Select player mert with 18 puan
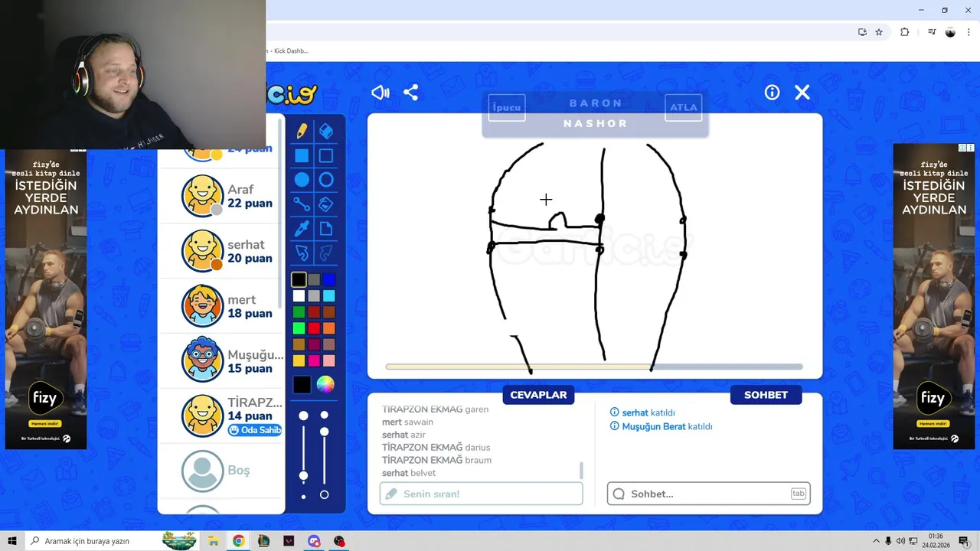The height and width of the screenshot is (551, 980). [x=221, y=306]
